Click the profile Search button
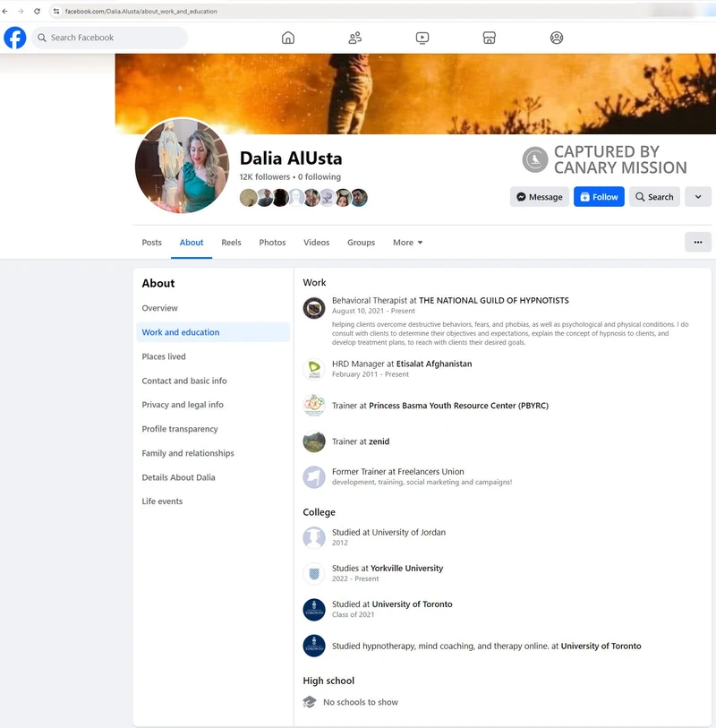The width and height of the screenshot is (716, 728). (654, 197)
